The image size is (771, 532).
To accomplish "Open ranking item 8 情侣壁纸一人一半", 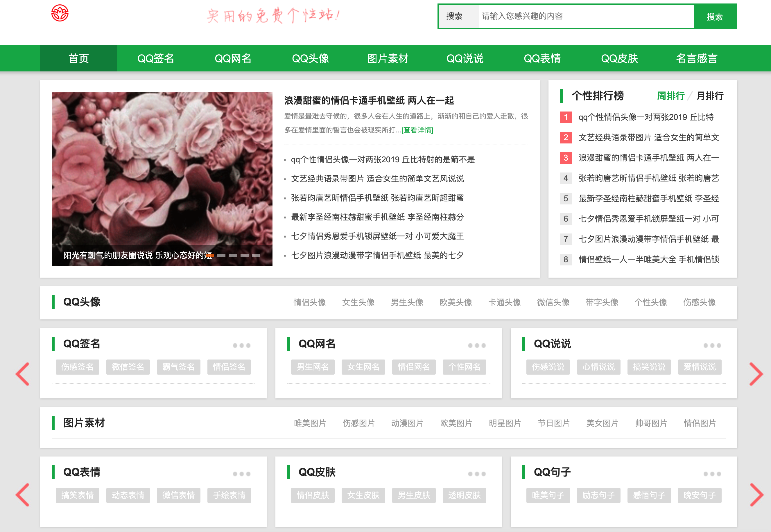I will [649, 259].
